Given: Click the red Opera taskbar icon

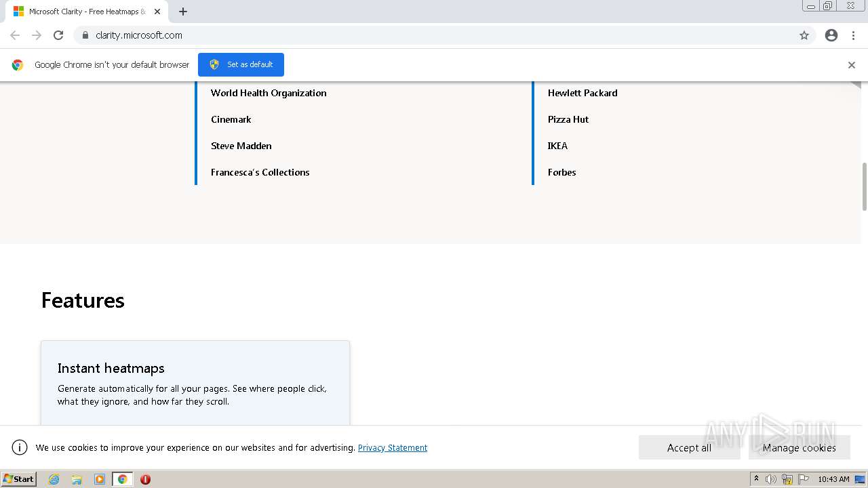Looking at the screenshot, I should [x=145, y=479].
